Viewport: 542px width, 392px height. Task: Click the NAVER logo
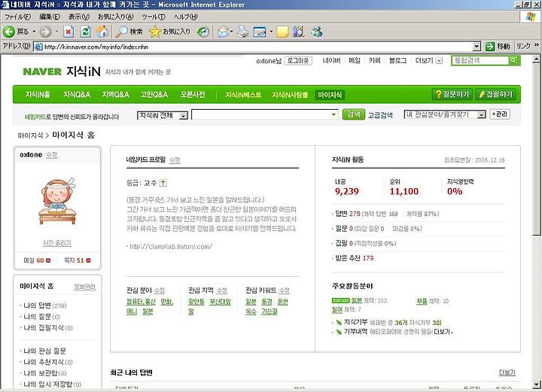(x=42, y=71)
